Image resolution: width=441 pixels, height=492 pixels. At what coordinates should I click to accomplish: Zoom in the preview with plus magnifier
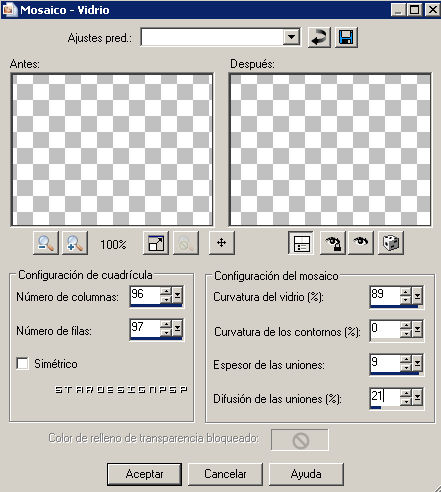(x=75, y=243)
